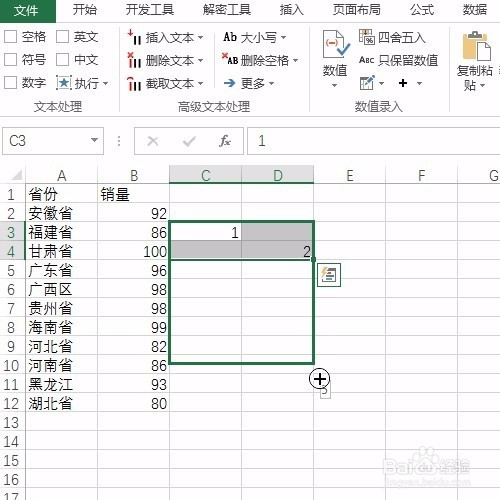Toggle the 英文 (English) checkbox
Image resolution: width=500 pixels, height=500 pixels.
point(62,37)
